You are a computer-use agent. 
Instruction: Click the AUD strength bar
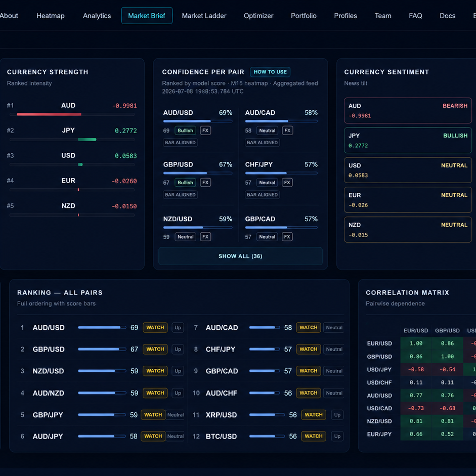coord(72,114)
